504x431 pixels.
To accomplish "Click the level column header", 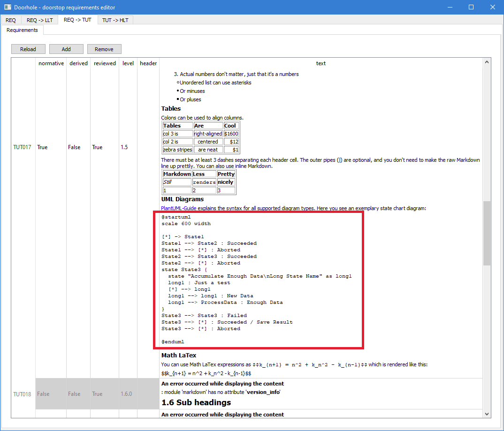I will point(128,63).
